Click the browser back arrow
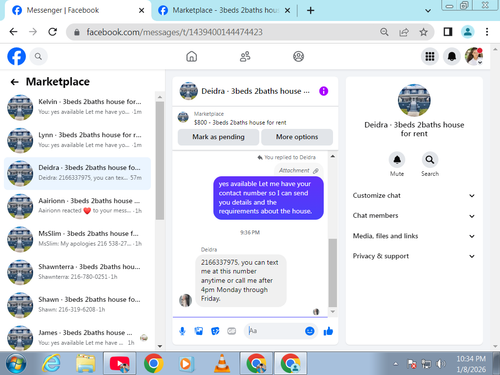500x375 pixels. 13,32
